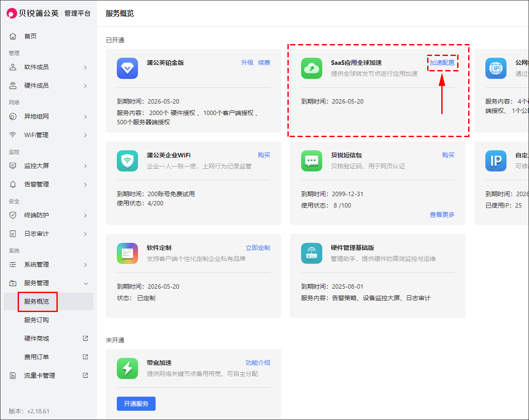Image resolution: width=529 pixels, height=420 pixels.
Task: Click the 告警管理 bell icon
Action: (13, 184)
